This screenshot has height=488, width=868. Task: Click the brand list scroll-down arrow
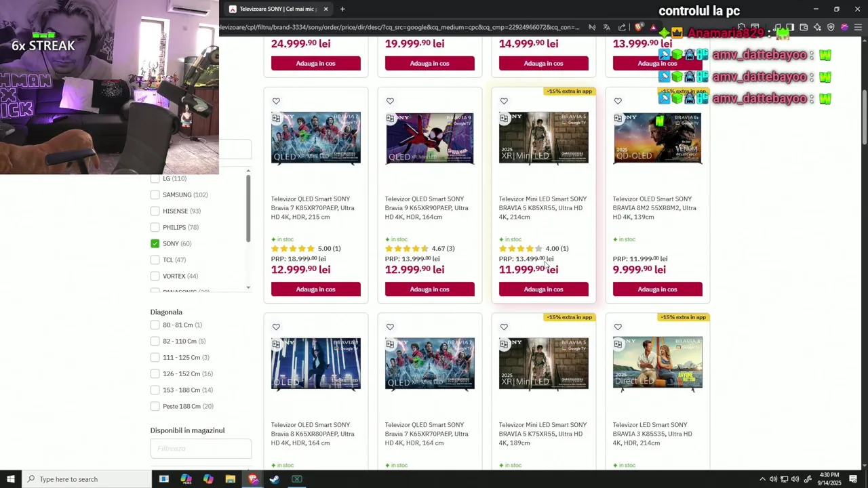[x=248, y=287]
